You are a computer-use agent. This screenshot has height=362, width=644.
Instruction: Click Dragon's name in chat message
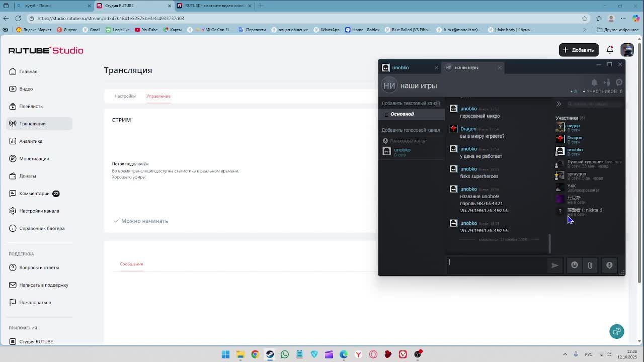[468, 129]
